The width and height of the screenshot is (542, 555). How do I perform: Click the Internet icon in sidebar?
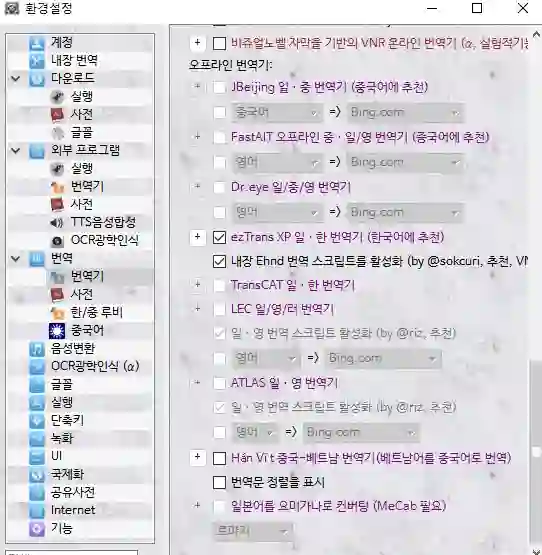pos(36,510)
